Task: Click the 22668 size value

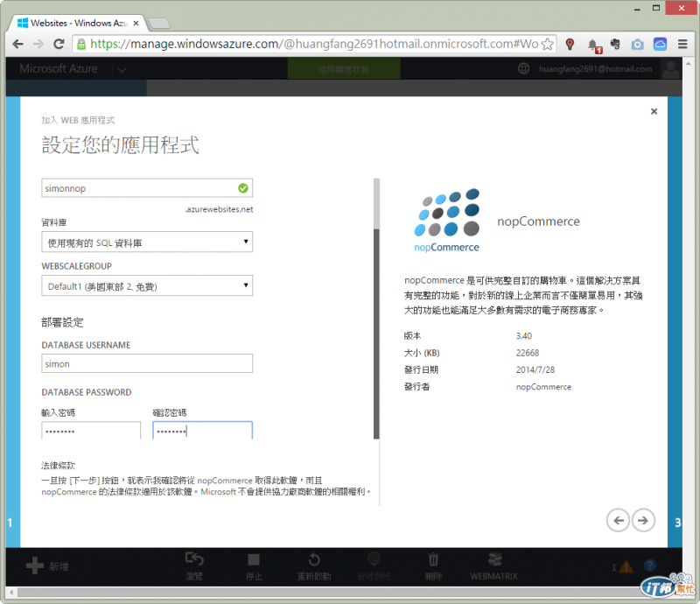Action: (528, 353)
